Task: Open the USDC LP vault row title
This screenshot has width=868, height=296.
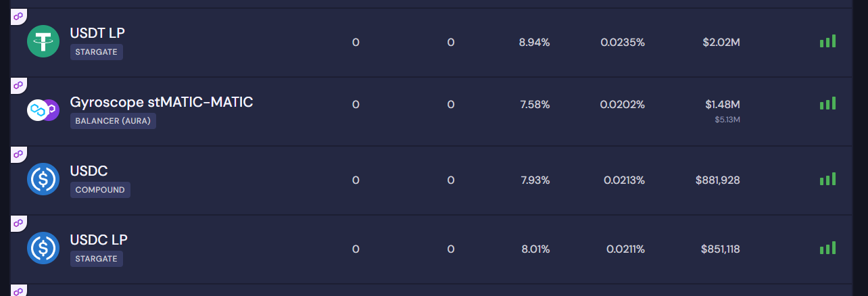Action: click(99, 240)
